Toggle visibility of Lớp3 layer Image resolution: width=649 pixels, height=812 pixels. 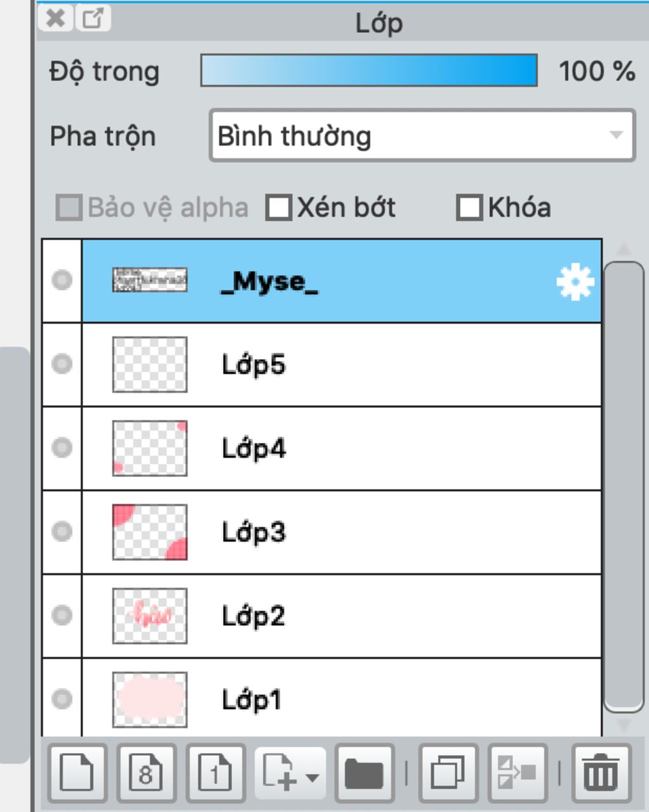pos(61,531)
